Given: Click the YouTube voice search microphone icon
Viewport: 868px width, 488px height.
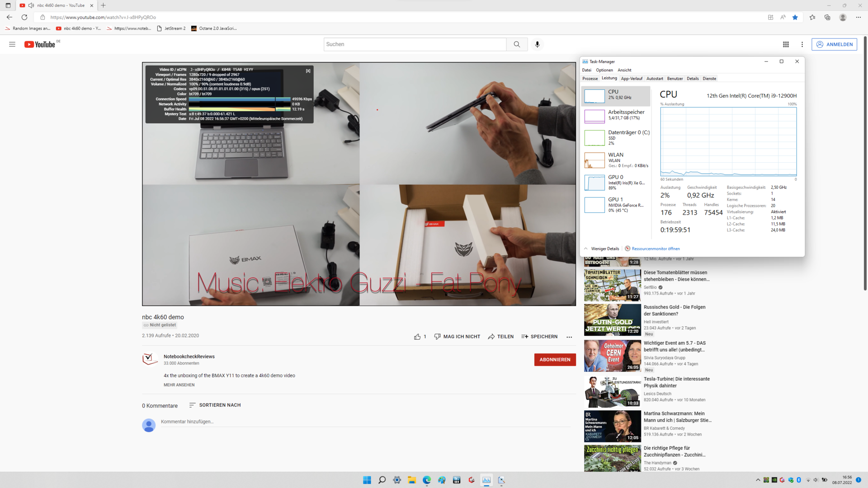Looking at the screenshot, I should coord(537,44).
